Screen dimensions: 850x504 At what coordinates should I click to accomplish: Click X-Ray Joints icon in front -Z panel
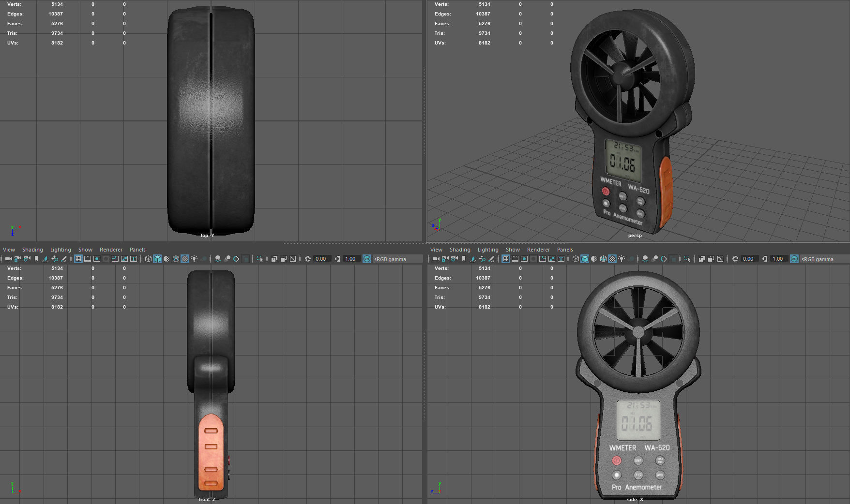coord(293,259)
